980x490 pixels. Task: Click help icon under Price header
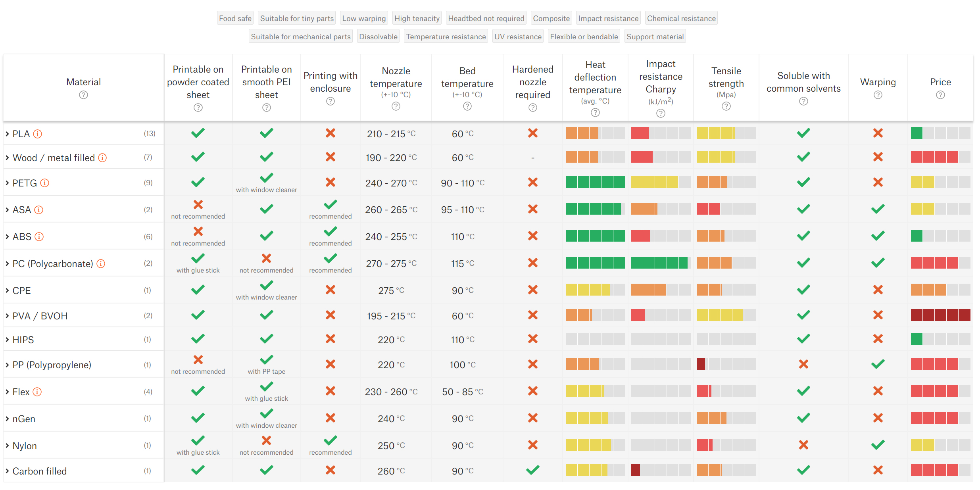(x=940, y=95)
